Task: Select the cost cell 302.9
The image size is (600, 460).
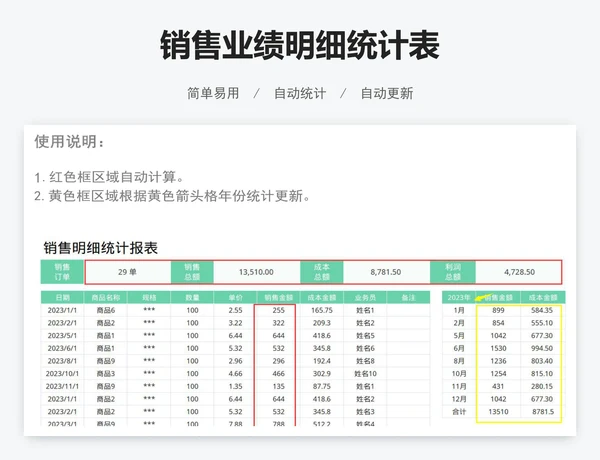Action: (x=322, y=374)
